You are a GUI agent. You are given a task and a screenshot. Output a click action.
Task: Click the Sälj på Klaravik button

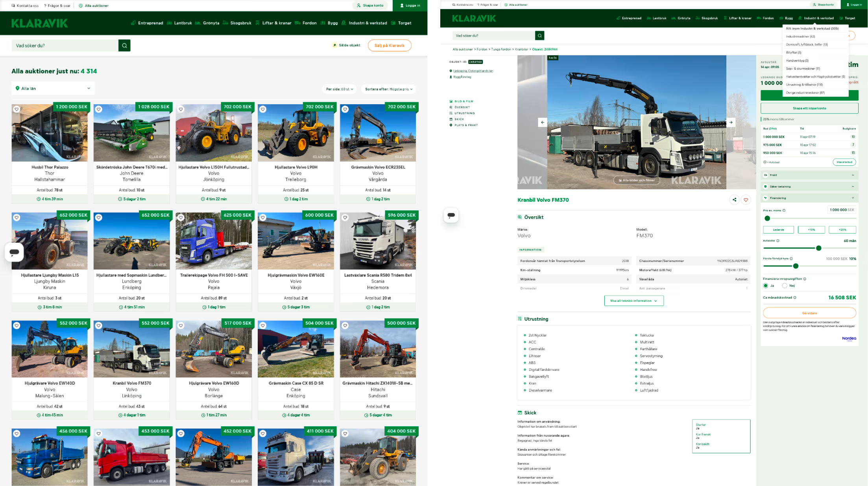coord(389,46)
